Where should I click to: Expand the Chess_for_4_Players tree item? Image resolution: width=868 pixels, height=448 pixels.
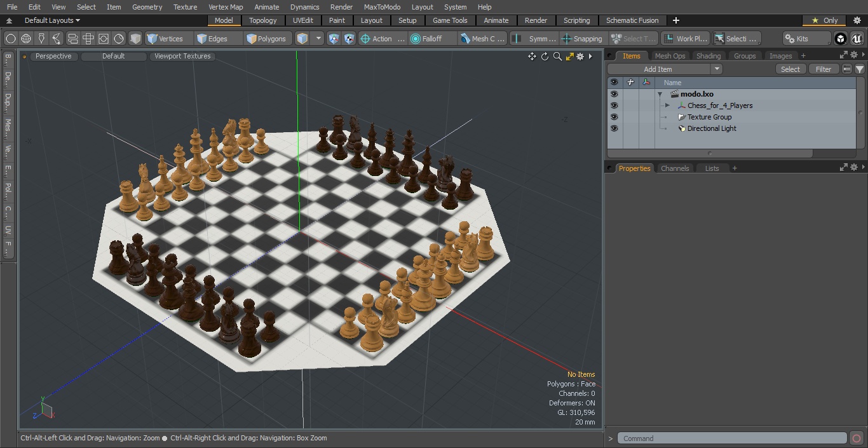(667, 105)
